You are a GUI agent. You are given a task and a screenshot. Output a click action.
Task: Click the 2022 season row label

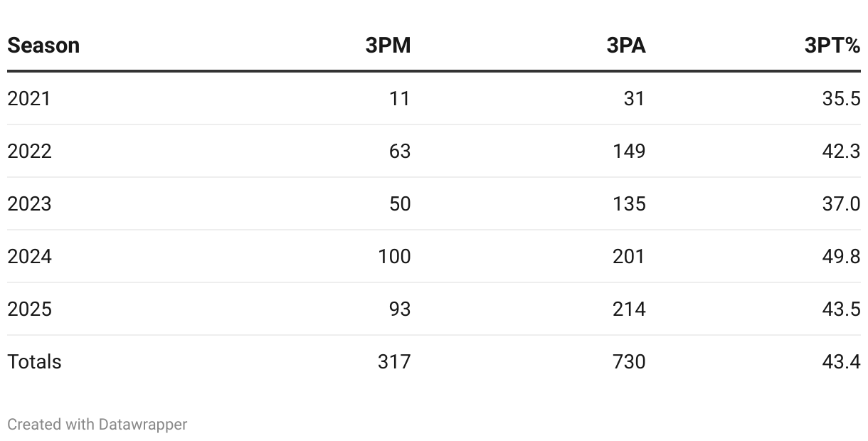click(x=29, y=151)
